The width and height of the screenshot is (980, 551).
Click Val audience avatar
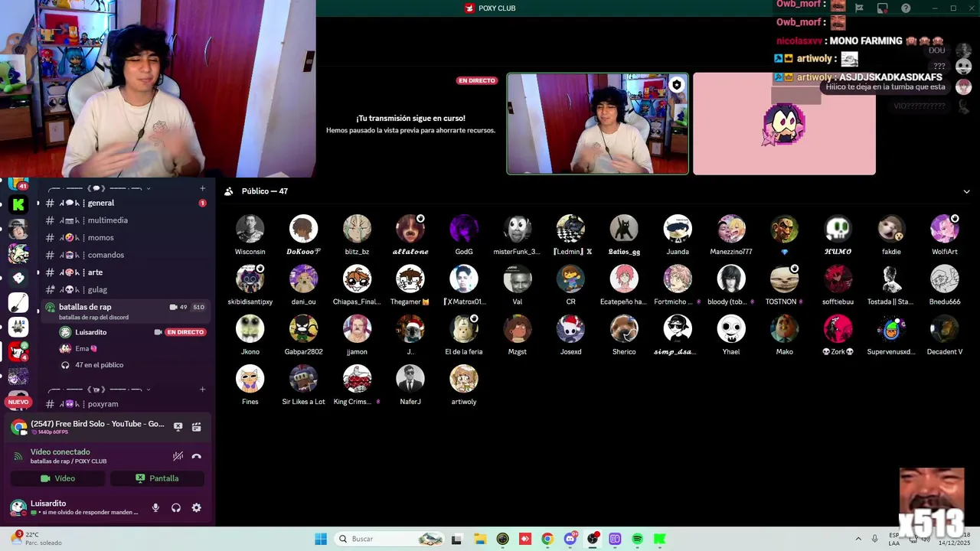click(518, 279)
